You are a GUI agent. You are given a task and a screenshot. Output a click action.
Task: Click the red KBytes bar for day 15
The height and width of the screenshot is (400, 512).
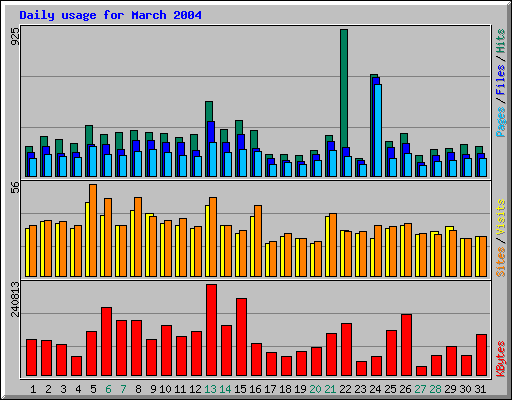click(241, 337)
